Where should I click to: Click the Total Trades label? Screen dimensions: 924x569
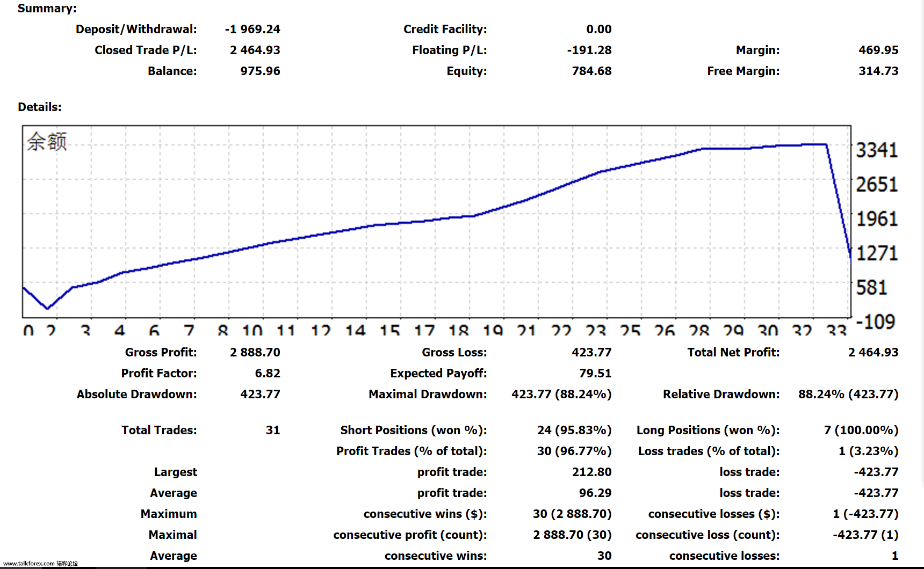click(x=159, y=430)
